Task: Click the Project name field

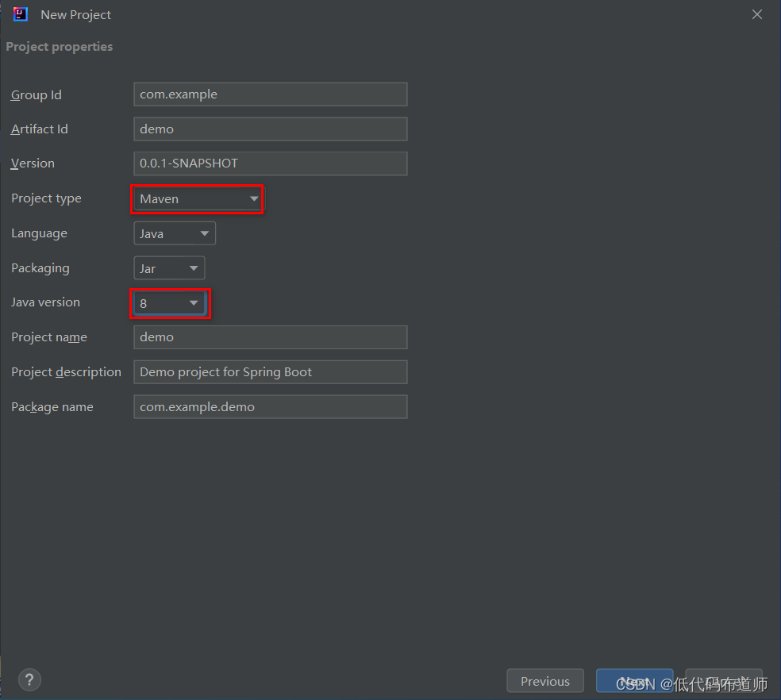Action: coord(271,337)
